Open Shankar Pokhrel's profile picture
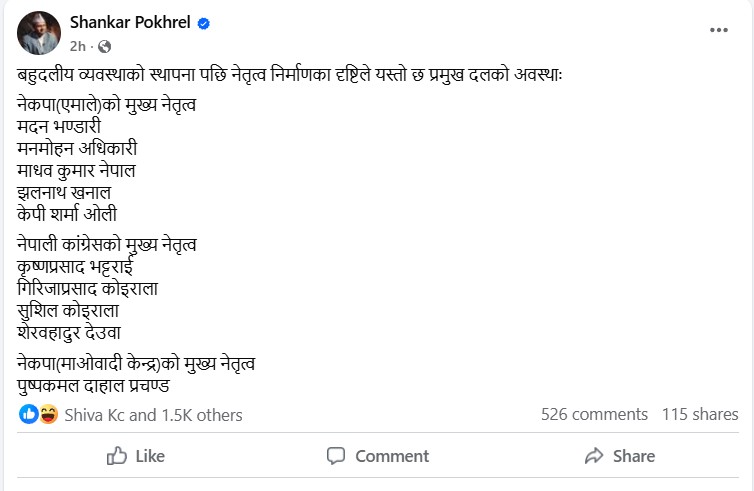The image size is (754, 491). (37, 34)
